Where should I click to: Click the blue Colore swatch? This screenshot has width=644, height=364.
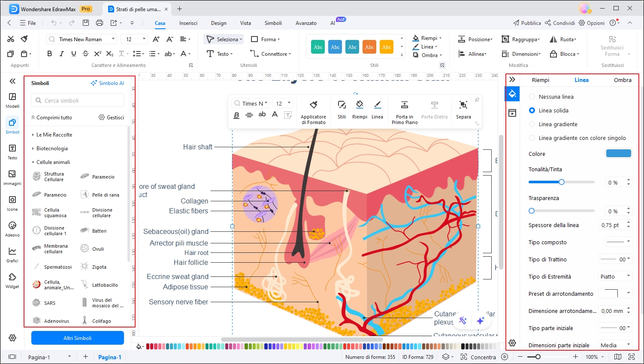[x=618, y=154]
